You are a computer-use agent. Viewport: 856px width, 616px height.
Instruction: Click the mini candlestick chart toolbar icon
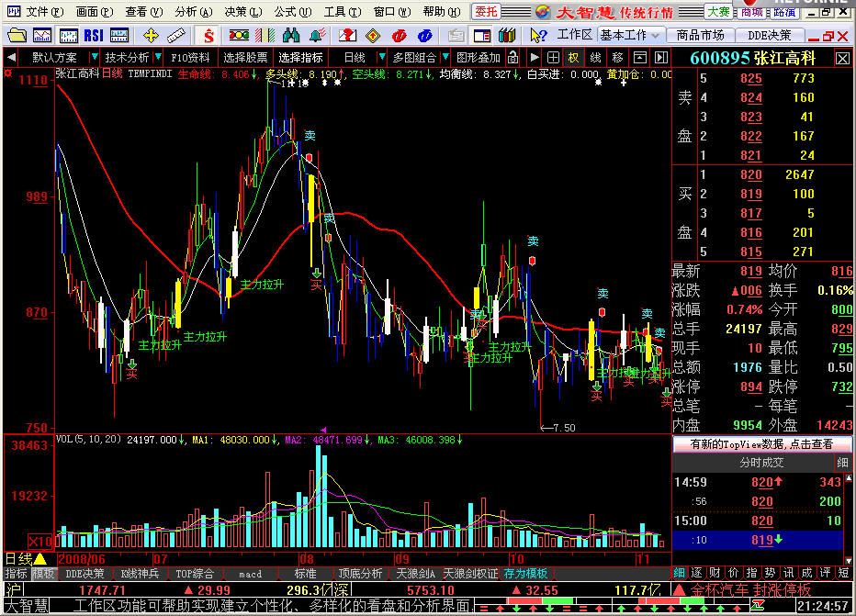click(68, 36)
